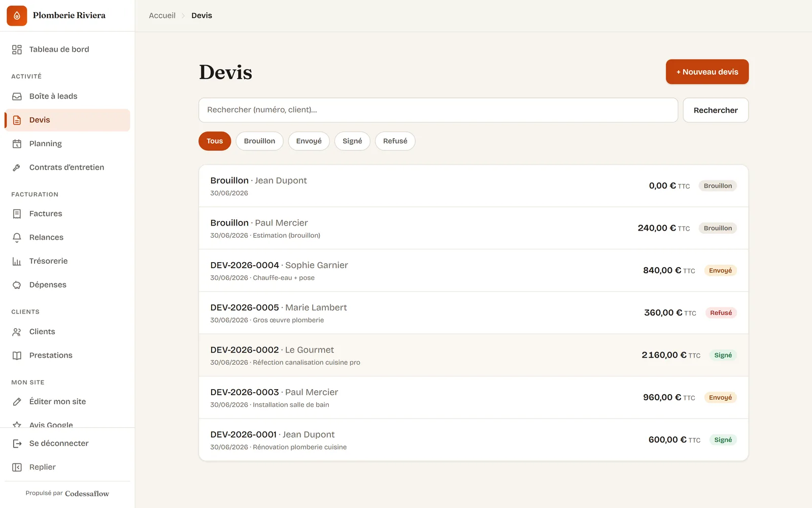Viewport: 812px width, 508px height.
Task: Filter quotes by Brouillon chip
Action: coord(259,141)
